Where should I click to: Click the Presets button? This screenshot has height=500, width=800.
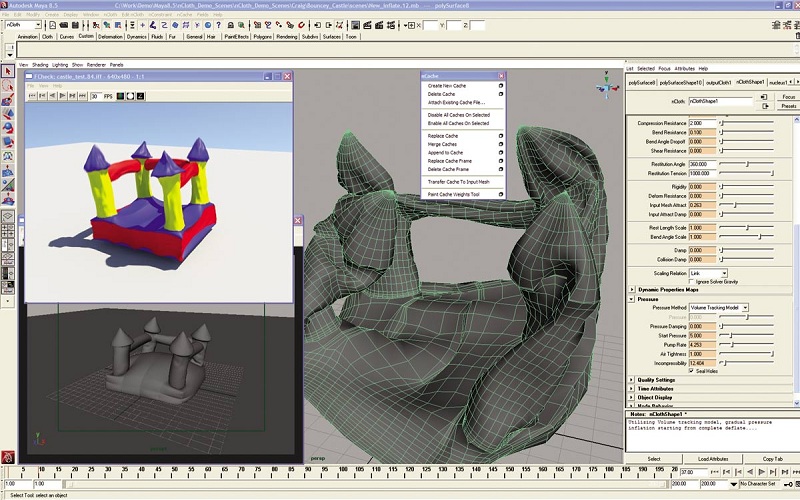pos(788,105)
